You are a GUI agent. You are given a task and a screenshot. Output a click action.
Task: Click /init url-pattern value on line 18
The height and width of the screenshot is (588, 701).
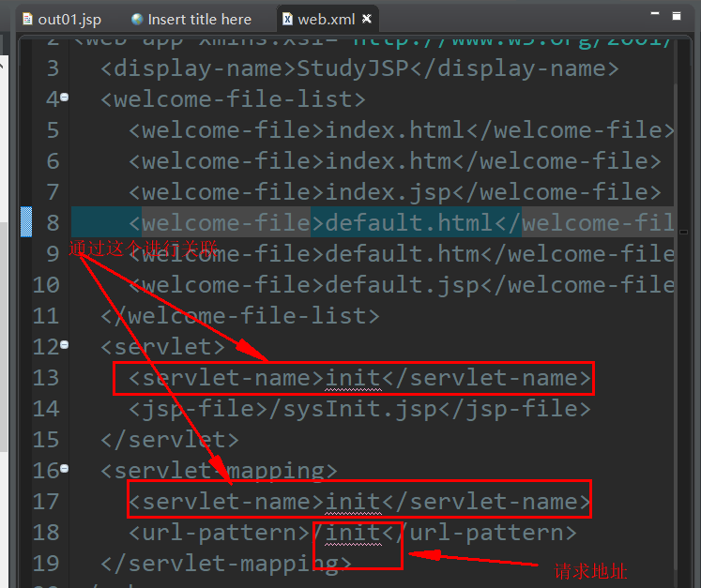[346, 533]
